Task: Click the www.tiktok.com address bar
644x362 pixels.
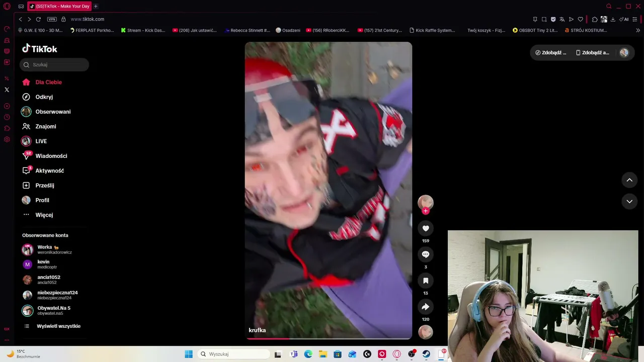Action: coord(87,19)
